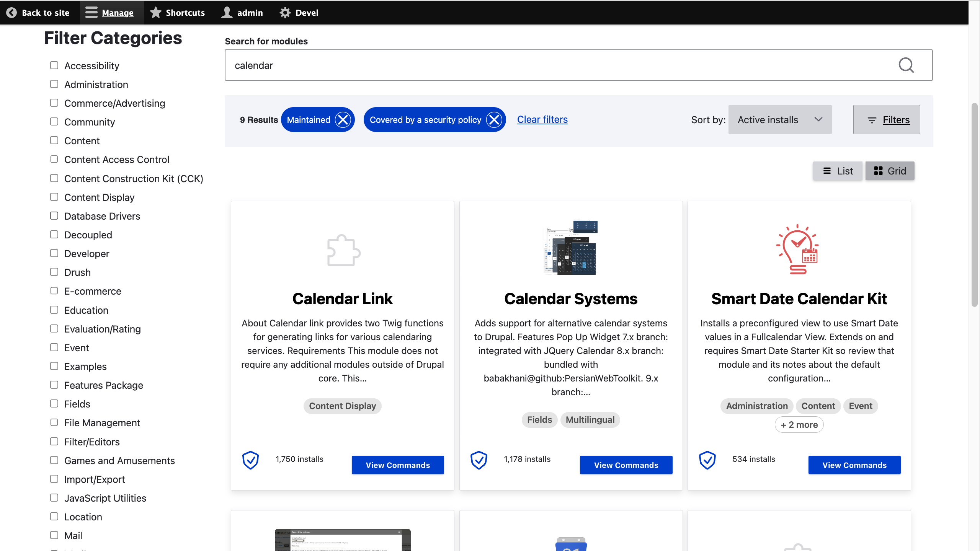Viewport: 980px width, 551px height.
Task: Enable the Administration category checkbox
Action: [54, 83]
